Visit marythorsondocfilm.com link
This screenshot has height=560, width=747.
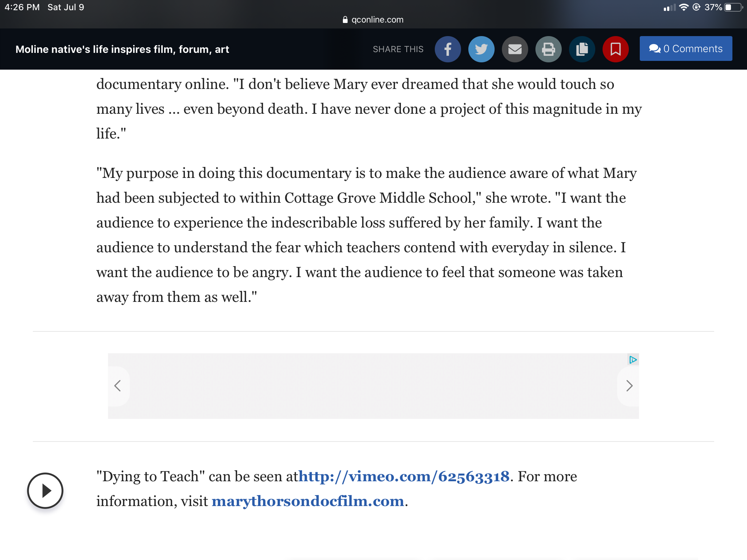[307, 501]
